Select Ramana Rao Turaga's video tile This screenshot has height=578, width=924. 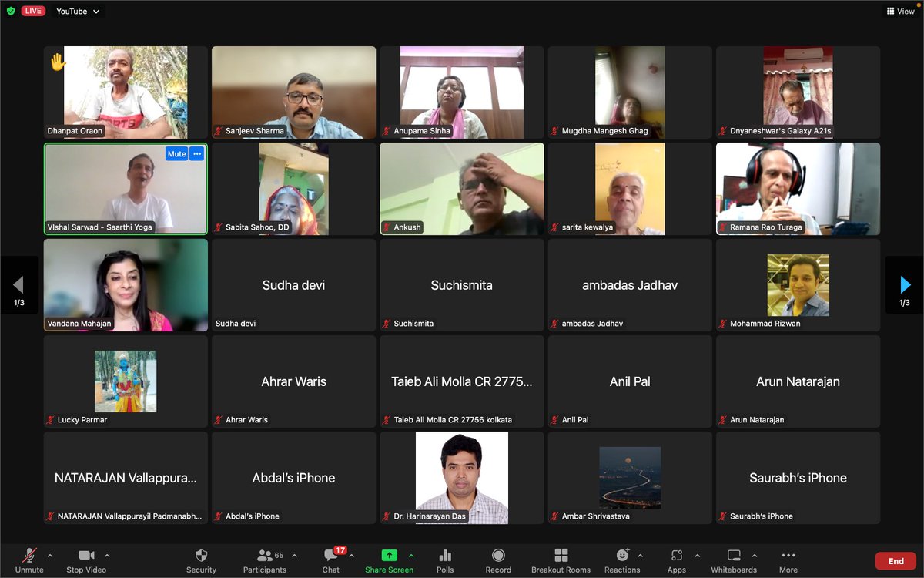798,189
